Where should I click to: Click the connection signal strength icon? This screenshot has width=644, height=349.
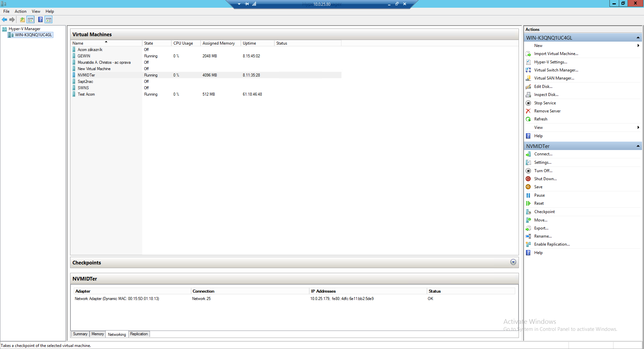[254, 4]
